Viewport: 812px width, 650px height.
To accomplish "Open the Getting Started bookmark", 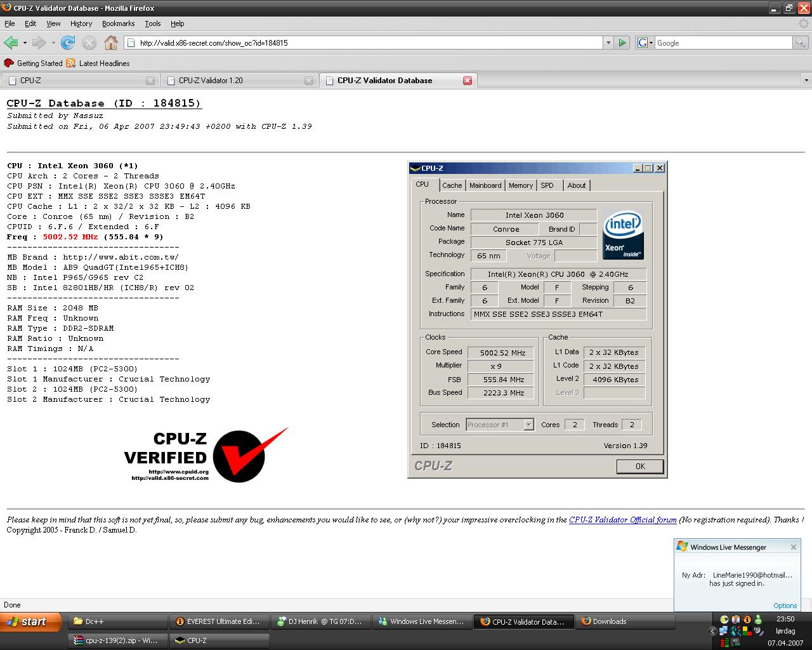I will pos(34,63).
